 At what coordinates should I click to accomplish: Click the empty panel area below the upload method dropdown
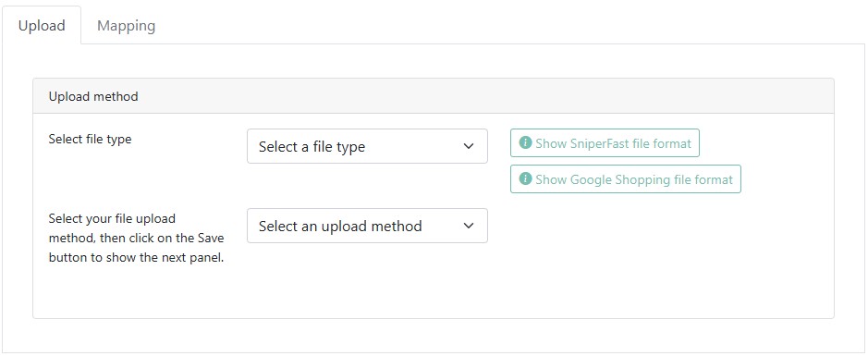[434, 282]
